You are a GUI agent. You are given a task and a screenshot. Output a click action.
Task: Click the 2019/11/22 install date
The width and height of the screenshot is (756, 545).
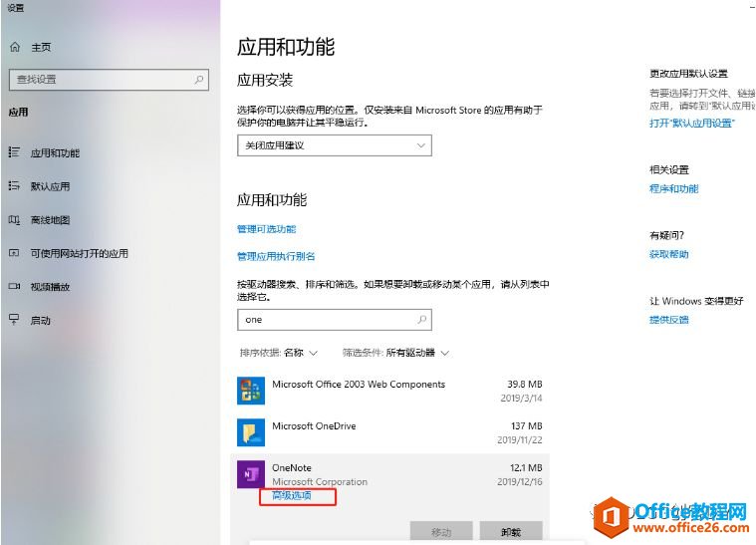click(x=520, y=439)
